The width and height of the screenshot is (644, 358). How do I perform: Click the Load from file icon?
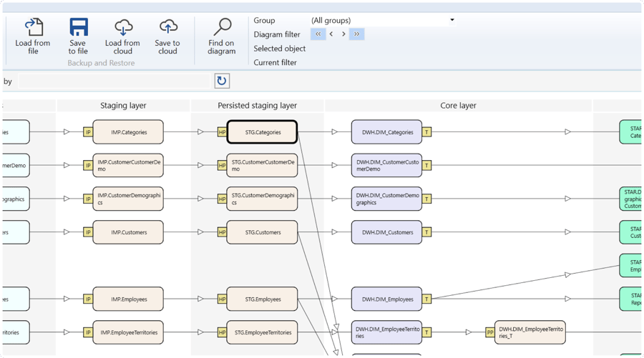[33, 27]
